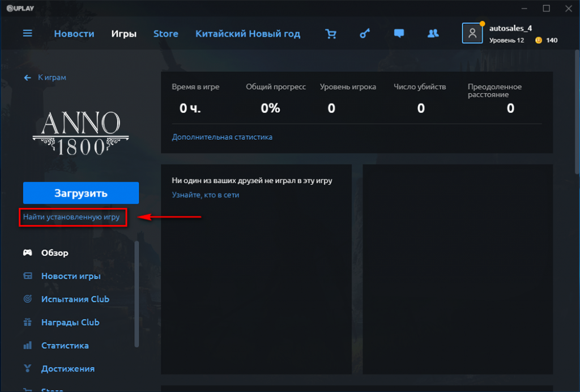Open the friends list icon
The height and width of the screenshot is (392, 580).
(x=433, y=33)
